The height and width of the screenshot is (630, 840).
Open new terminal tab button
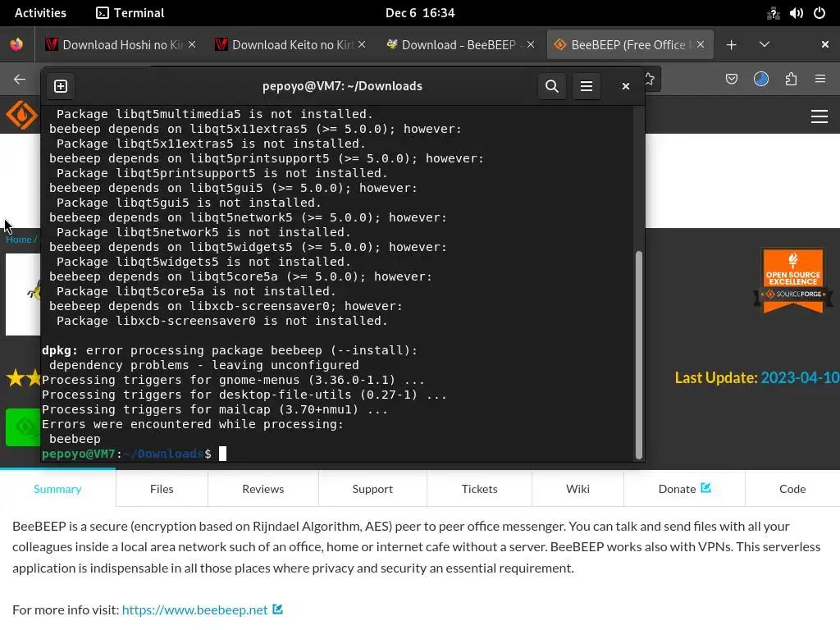(61, 86)
